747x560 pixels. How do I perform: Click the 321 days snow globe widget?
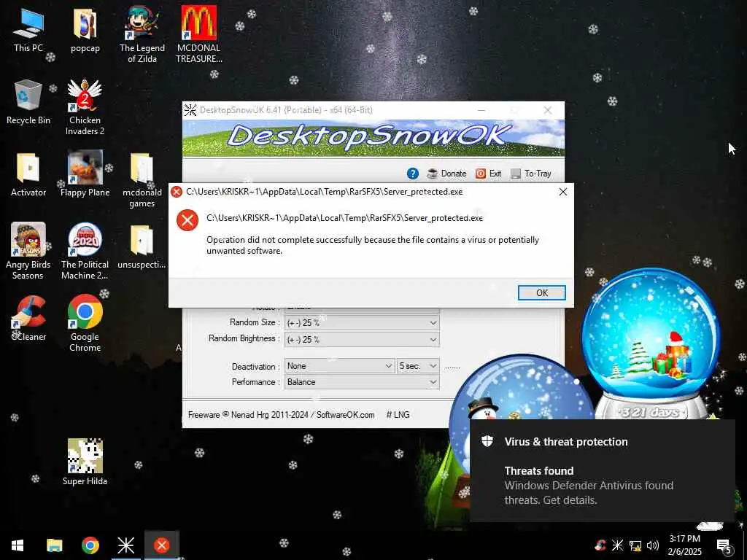pyautogui.click(x=651, y=344)
